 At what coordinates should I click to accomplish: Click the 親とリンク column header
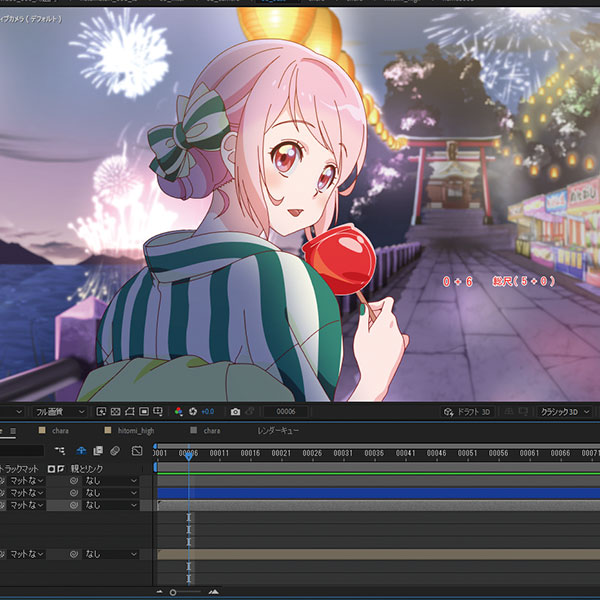(87, 469)
